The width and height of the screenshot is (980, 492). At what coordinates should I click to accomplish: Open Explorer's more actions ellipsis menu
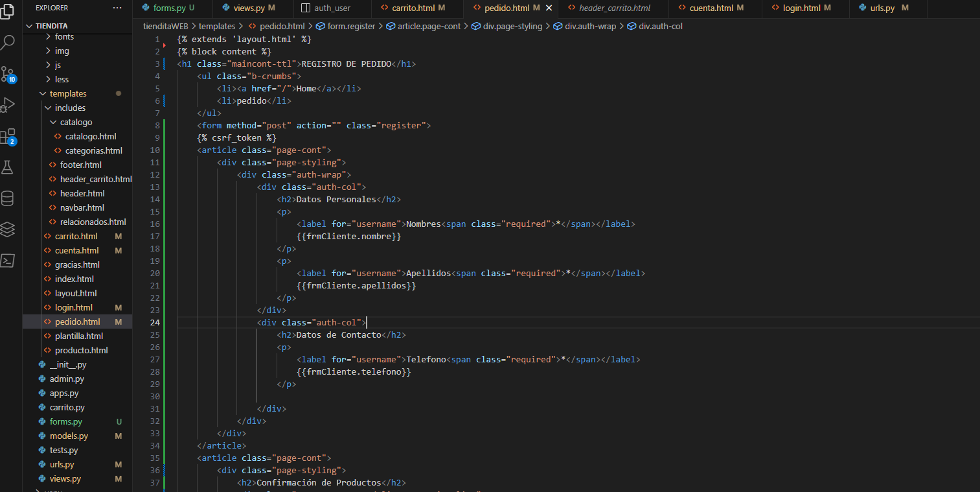point(117,8)
